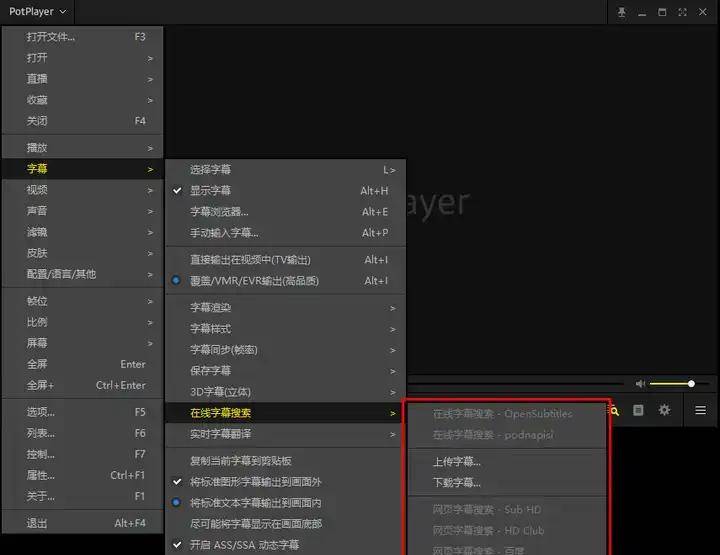Expand 配置/语言/其他 submenu

coord(83,274)
